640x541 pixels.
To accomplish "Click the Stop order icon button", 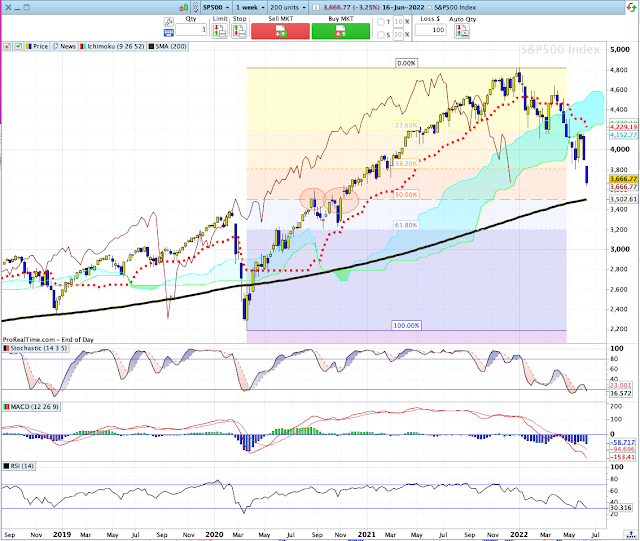I will coord(239,31).
